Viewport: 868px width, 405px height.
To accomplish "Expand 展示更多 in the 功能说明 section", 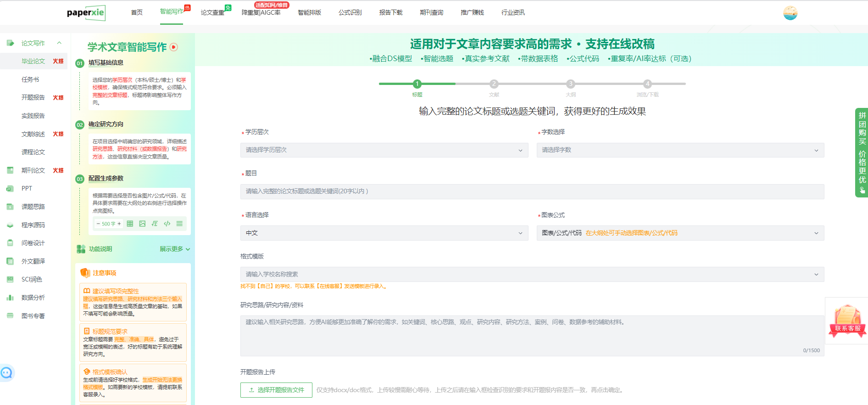I will (x=174, y=249).
